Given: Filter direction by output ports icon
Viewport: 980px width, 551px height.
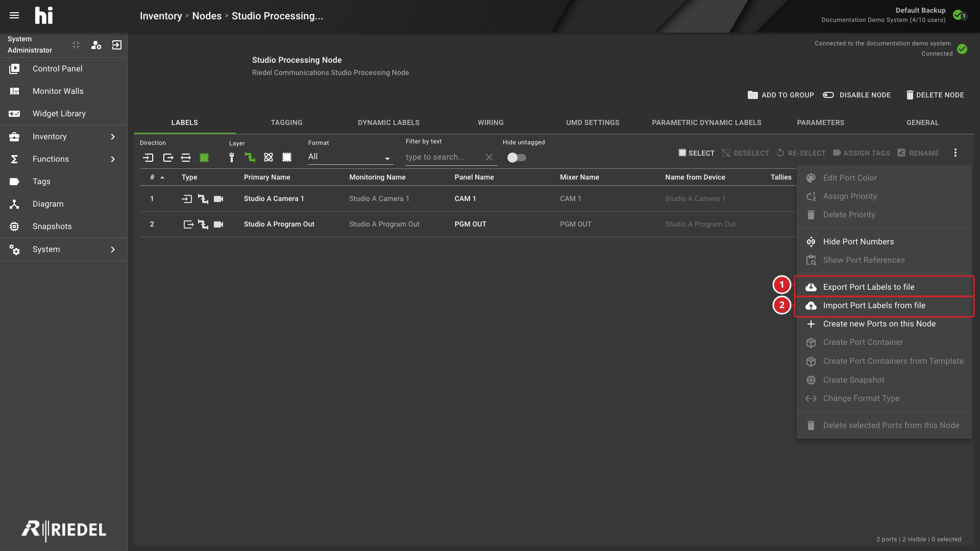Looking at the screenshot, I should pyautogui.click(x=168, y=158).
